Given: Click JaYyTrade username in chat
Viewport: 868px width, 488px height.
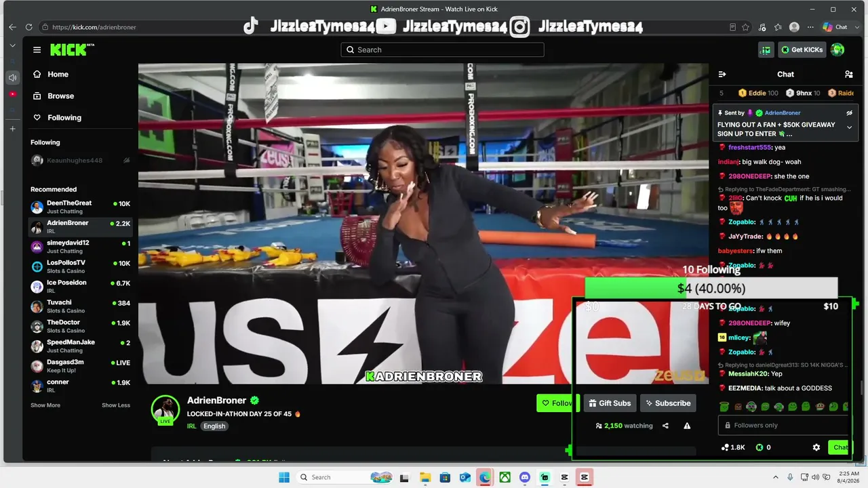Looking at the screenshot, I should tap(745, 237).
